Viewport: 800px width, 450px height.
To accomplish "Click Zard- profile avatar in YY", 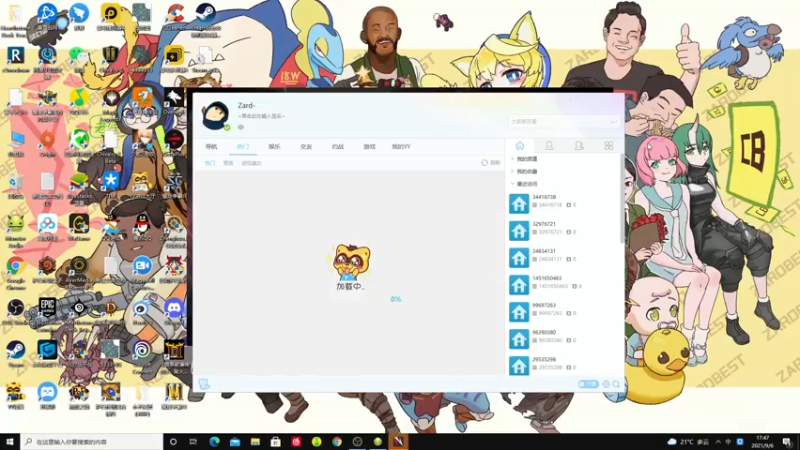I will click(x=215, y=115).
